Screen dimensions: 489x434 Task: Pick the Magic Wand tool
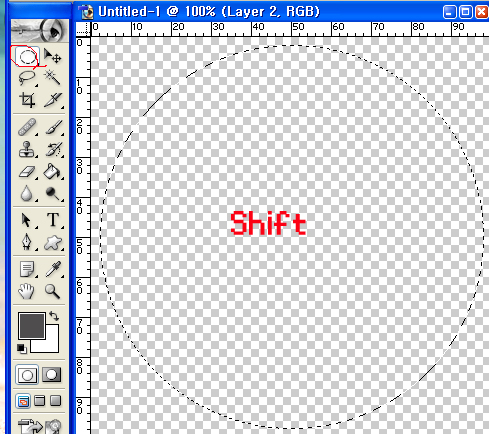click(52, 78)
